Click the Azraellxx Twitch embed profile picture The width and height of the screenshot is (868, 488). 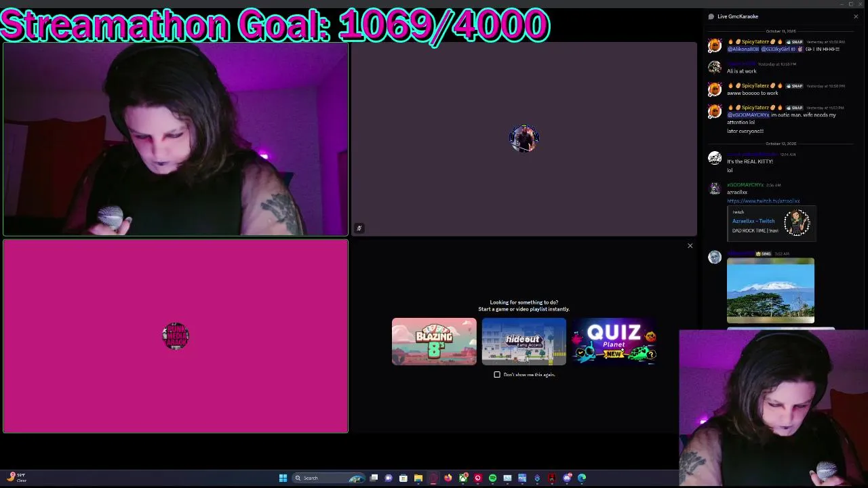click(797, 222)
